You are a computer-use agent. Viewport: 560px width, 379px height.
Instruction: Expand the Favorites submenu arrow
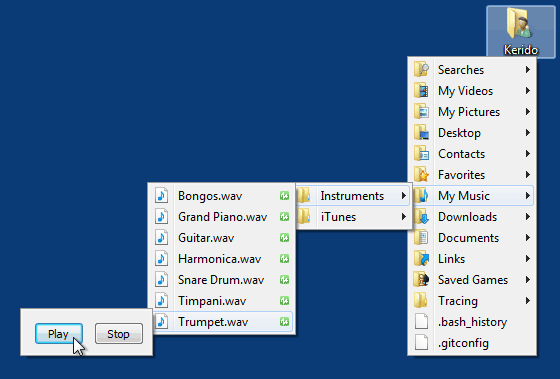tap(528, 175)
